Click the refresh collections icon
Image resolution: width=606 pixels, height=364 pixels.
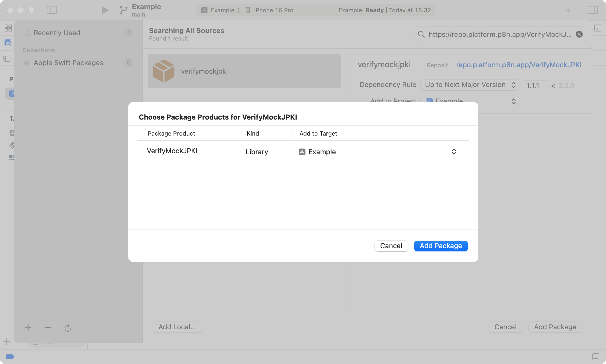(x=68, y=328)
